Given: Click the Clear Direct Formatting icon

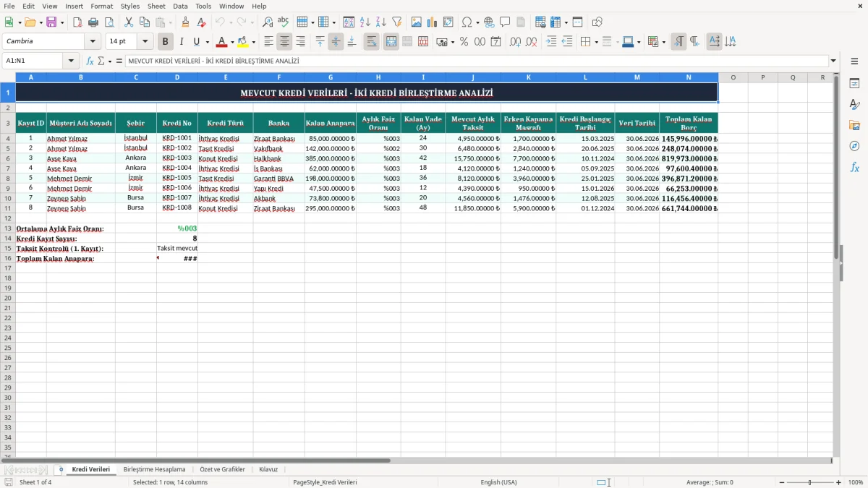Looking at the screenshot, I should point(201,22).
